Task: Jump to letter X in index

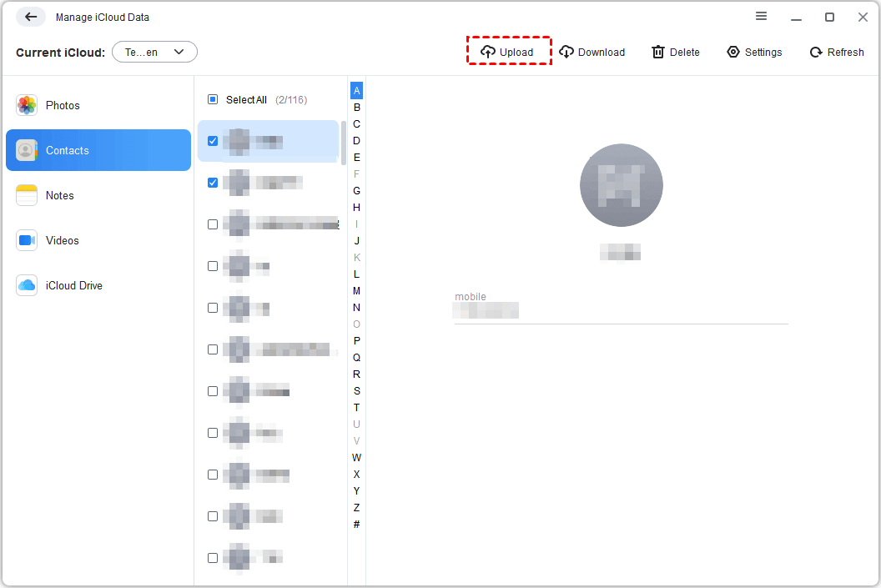Action: pos(356,474)
